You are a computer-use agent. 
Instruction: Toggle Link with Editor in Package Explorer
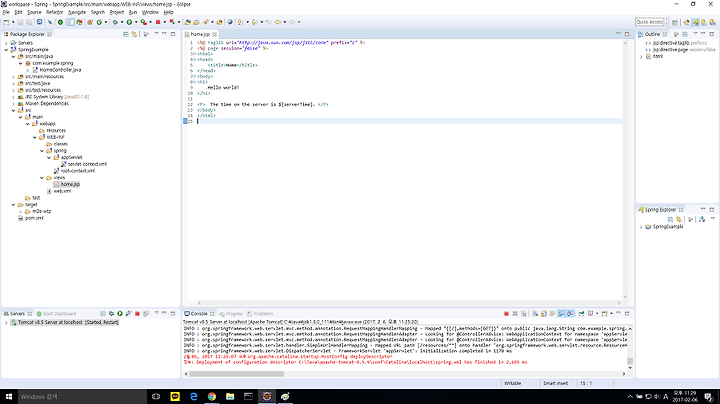tap(134, 34)
